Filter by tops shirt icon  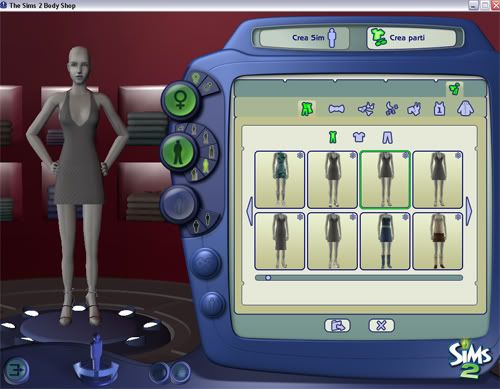point(359,137)
